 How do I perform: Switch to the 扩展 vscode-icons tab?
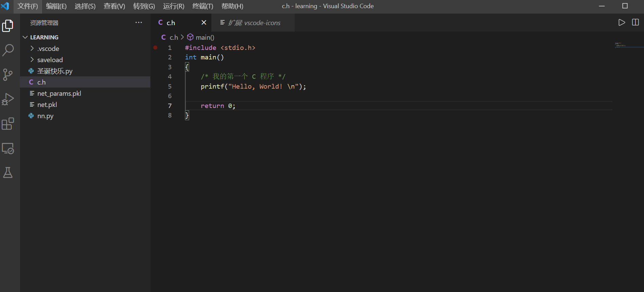coord(253,22)
